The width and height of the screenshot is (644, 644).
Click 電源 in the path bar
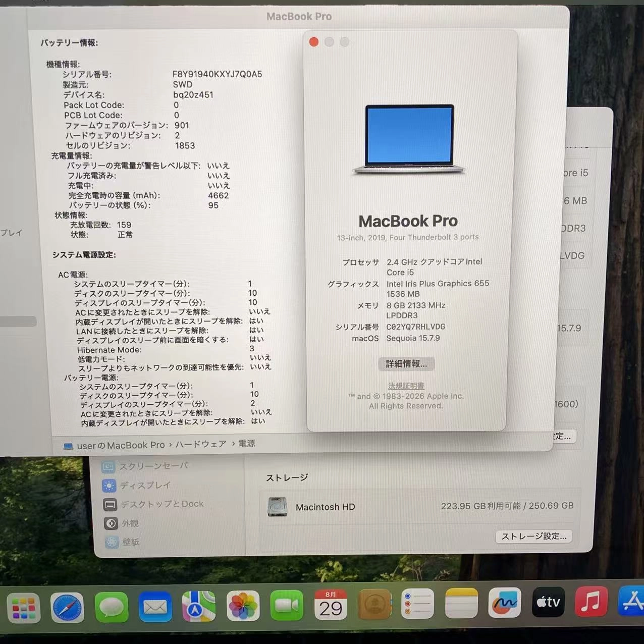point(247,443)
